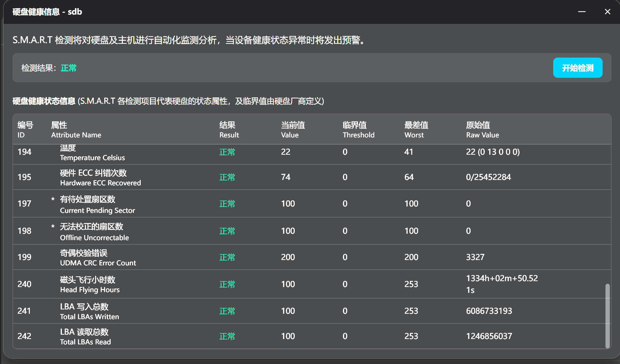Screen dimensions: 620x364
Task: Click the 正常 result for Temperature Celsius
Action: 227,152
